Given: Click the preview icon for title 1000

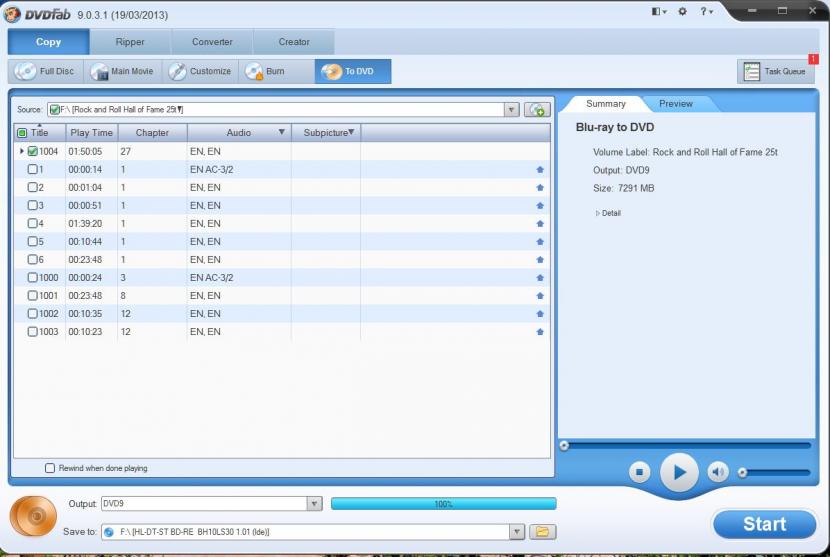Looking at the screenshot, I should coord(540,277).
